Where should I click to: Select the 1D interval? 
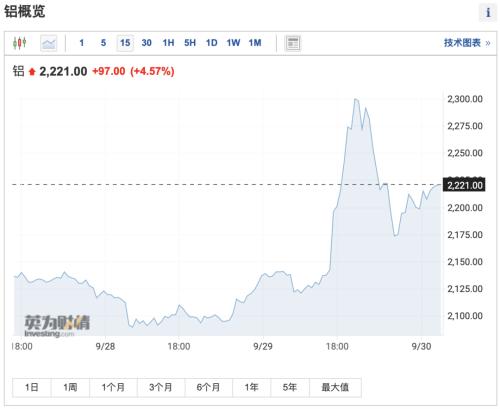tap(212, 43)
